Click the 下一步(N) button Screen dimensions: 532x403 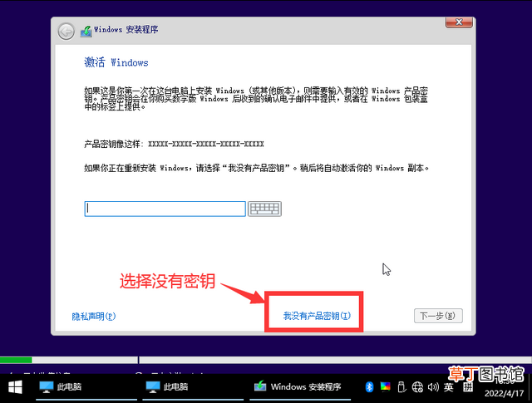[x=438, y=316]
